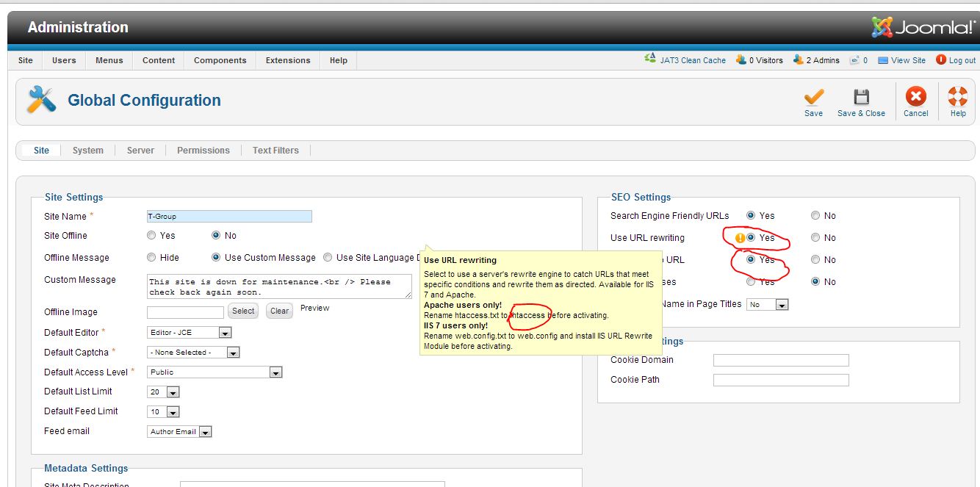Select Hide for Offline Message
Viewport: 980px width, 487px height.
tap(151, 258)
